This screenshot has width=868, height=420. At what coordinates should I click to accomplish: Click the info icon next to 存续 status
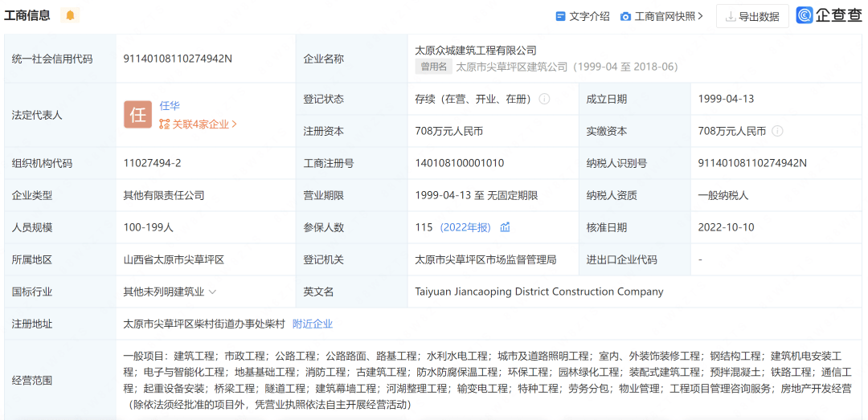pos(545,99)
